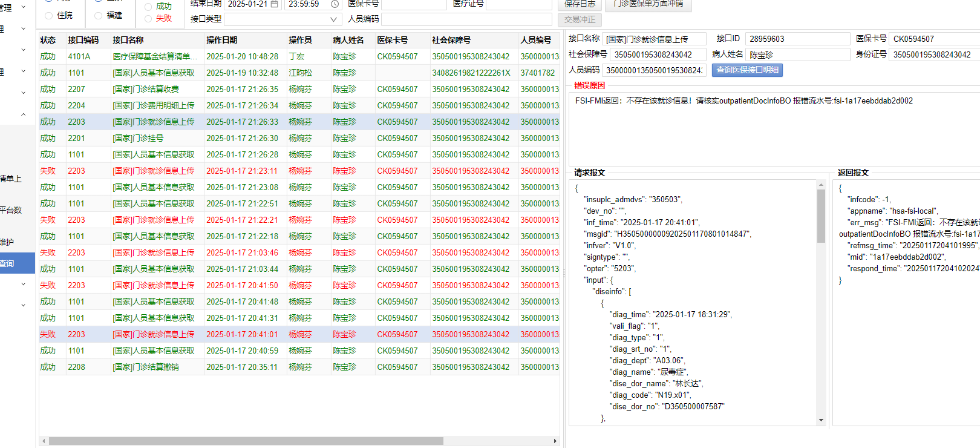This screenshot has height=448, width=980.
Task: Select the 福建 radio option
Action: coord(98,16)
